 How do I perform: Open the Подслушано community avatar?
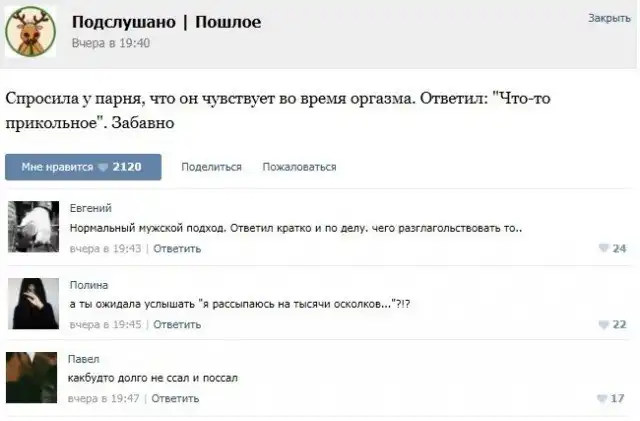[x=31, y=31]
